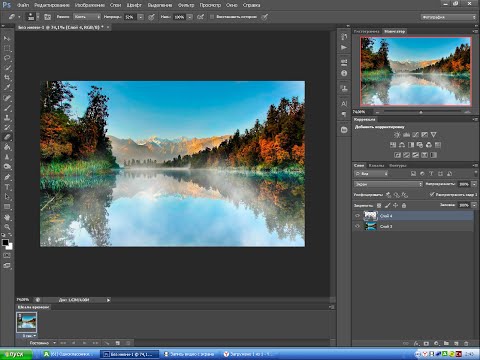The width and height of the screenshot is (480, 360).
Task: Add a Brightness/Contrast adjustment
Action: [397, 135]
